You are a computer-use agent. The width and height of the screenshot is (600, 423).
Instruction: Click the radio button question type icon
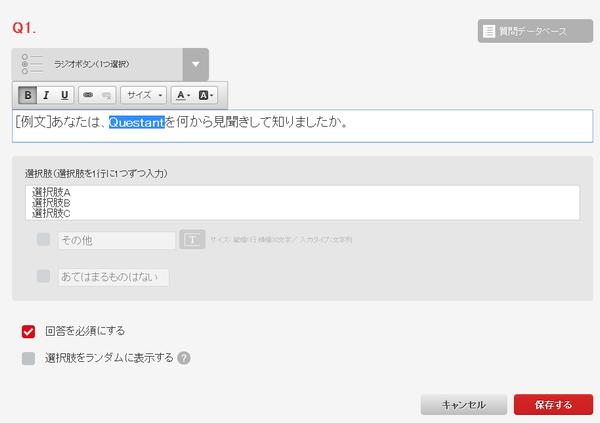point(32,63)
